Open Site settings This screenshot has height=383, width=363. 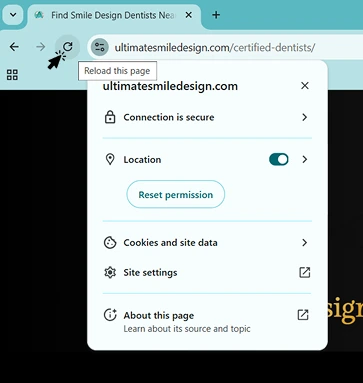coord(207,272)
